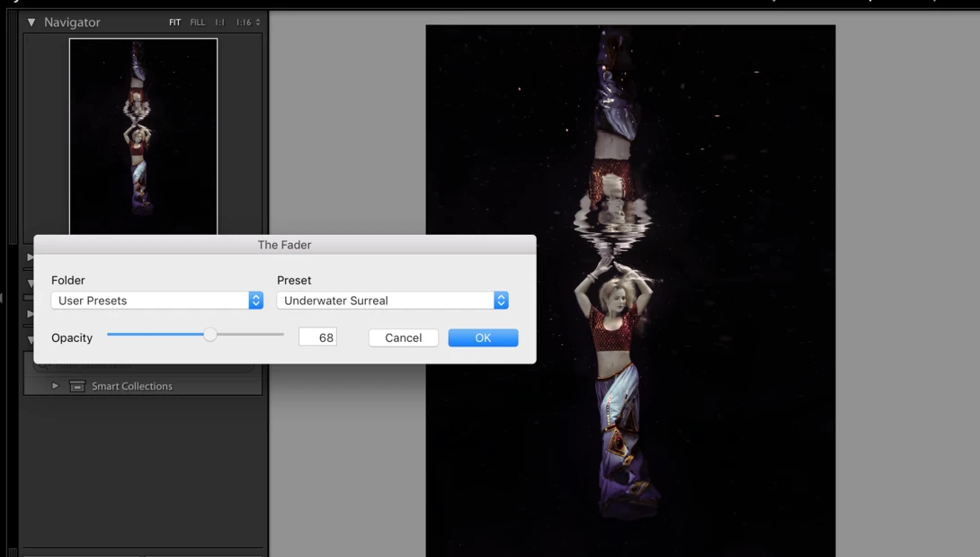Select the Smart Collections label

pyautogui.click(x=132, y=386)
